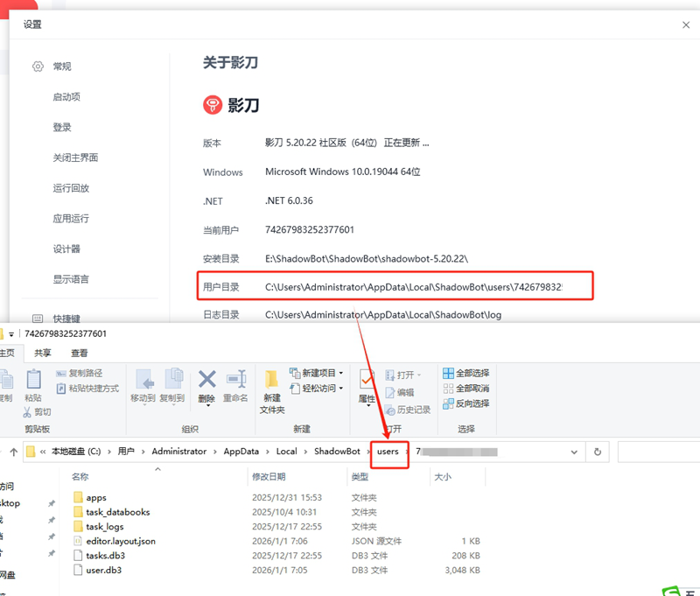This screenshot has height=596, width=700.
Task: Click the 当前用户 ID value
Action: click(x=310, y=229)
